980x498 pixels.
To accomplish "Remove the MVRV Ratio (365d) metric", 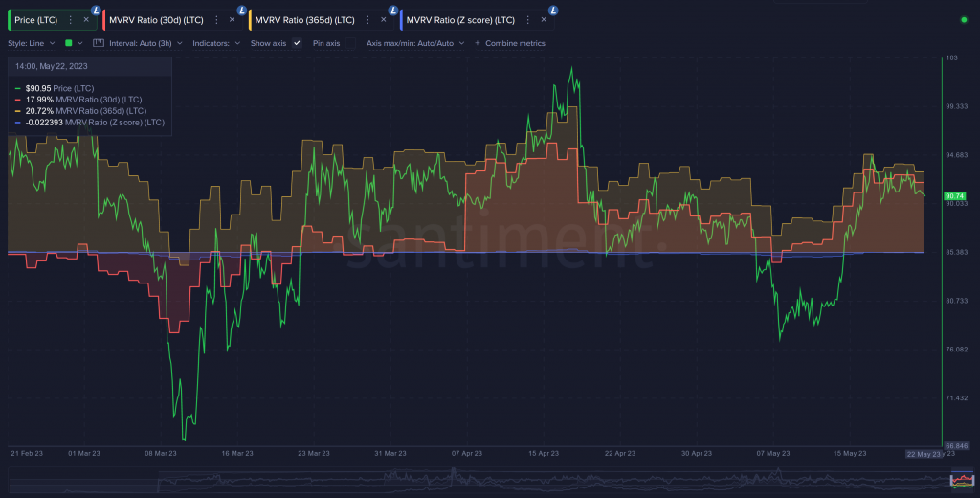I will click(x=384, y=19).
